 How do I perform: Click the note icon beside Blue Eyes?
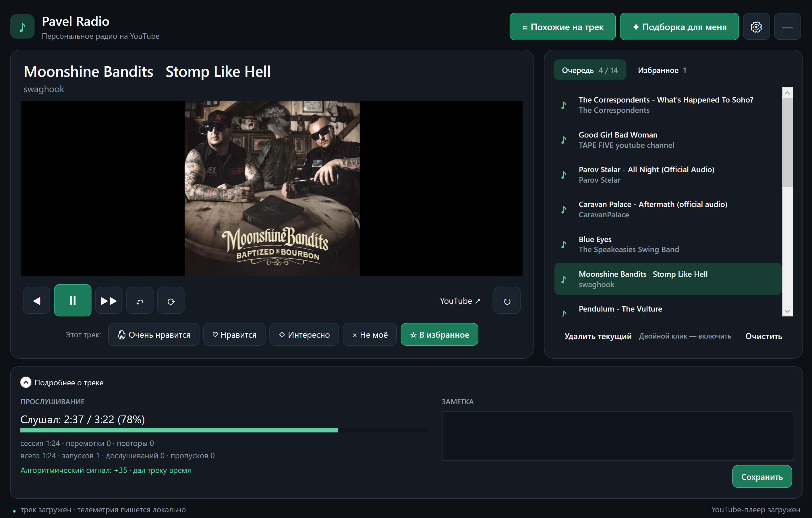tap(563, 244)
